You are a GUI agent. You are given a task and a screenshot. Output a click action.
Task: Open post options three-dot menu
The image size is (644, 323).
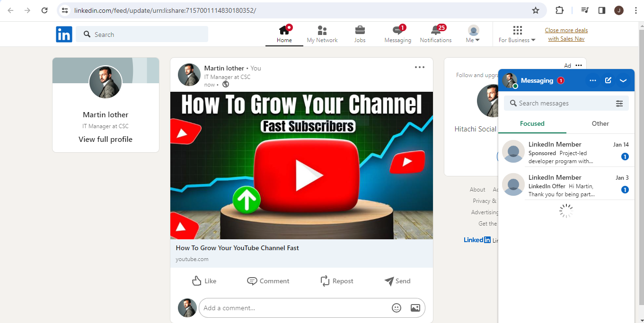click(x=420, y=67)
